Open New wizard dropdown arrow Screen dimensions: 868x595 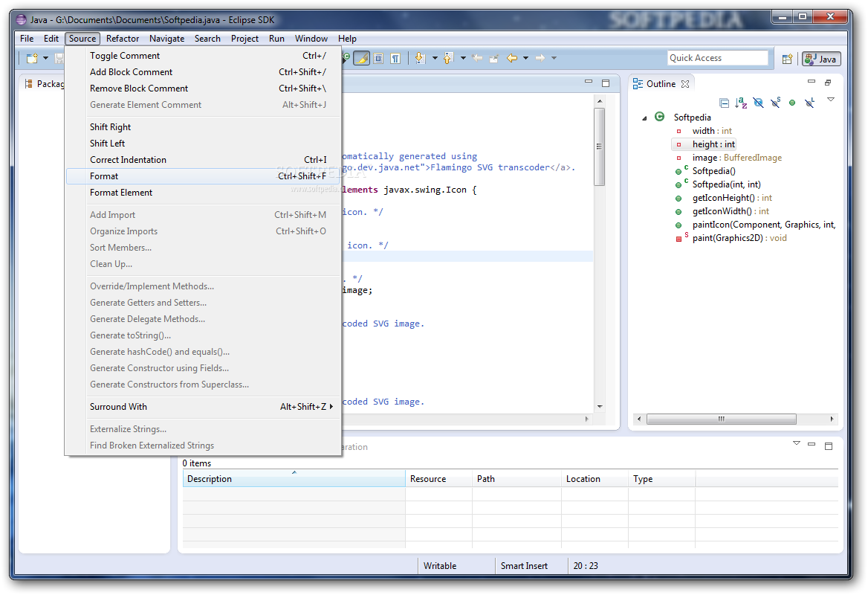[46, 58]
